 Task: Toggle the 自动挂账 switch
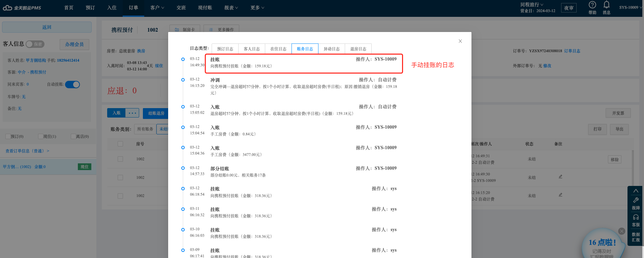click(x=72, y=85)
